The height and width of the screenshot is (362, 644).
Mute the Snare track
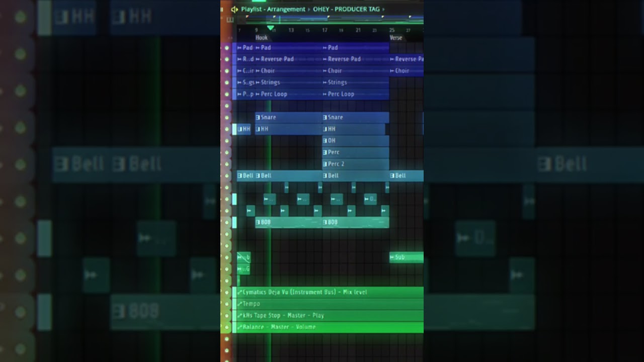(x=227, y=118)
